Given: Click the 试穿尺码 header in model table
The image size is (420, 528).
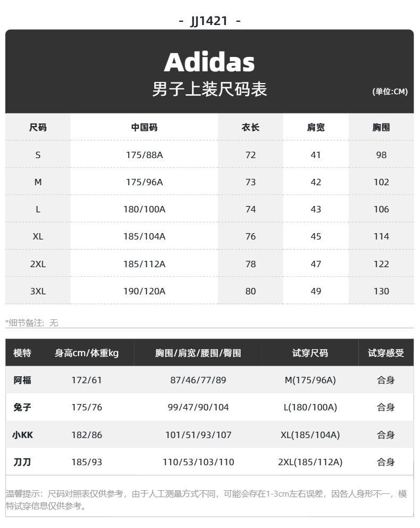Looking at the screenshot, I should point(310,353).
